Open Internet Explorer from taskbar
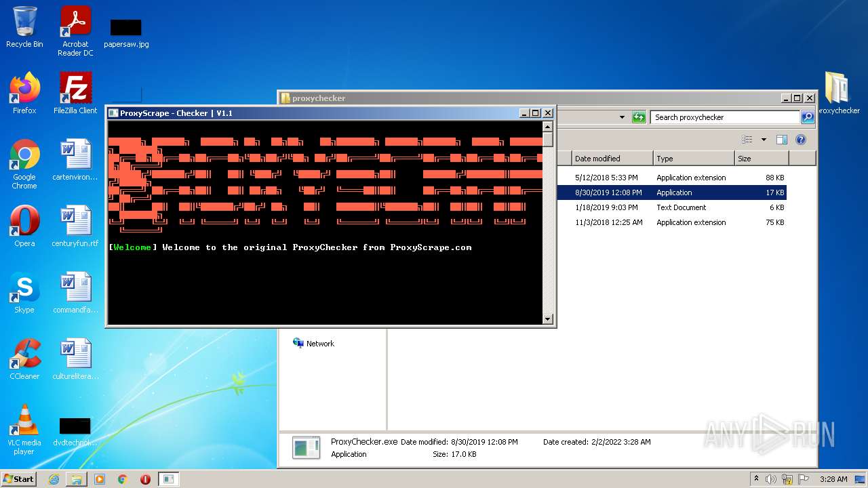 tap(54, 479)
